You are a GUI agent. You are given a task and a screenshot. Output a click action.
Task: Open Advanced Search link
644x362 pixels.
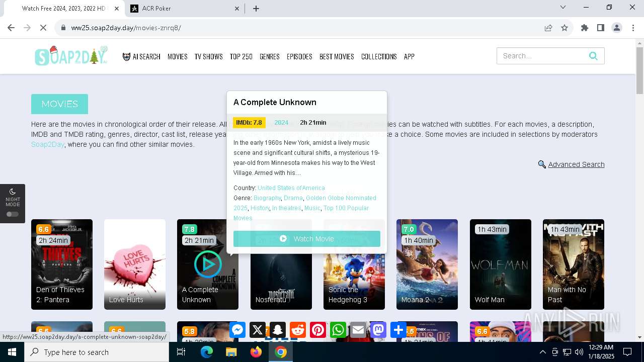576,164
